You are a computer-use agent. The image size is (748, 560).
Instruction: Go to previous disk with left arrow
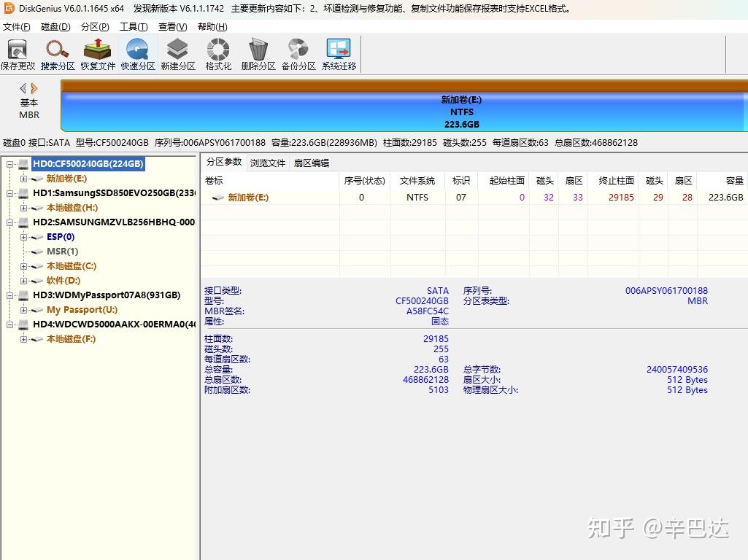click(x=23, y=88)
